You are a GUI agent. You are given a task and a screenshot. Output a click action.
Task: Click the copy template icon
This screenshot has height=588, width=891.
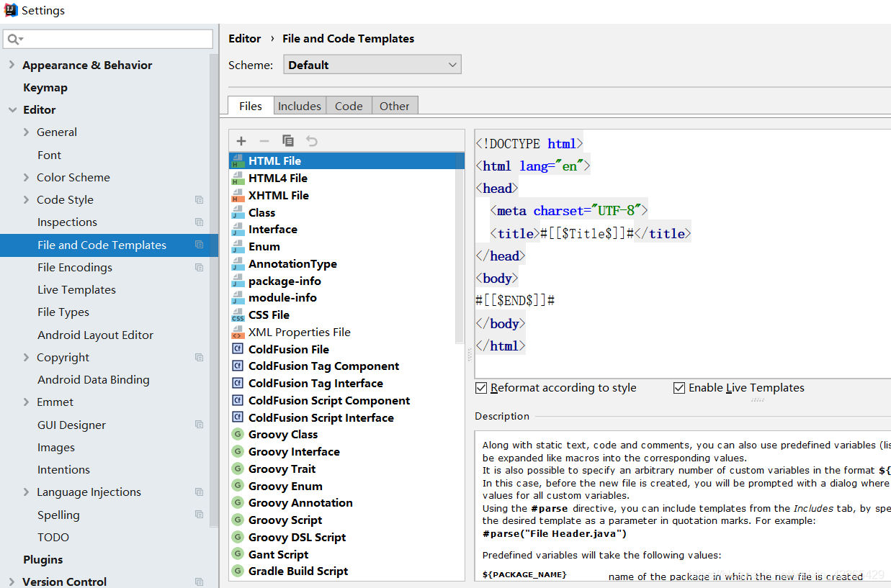288,141
